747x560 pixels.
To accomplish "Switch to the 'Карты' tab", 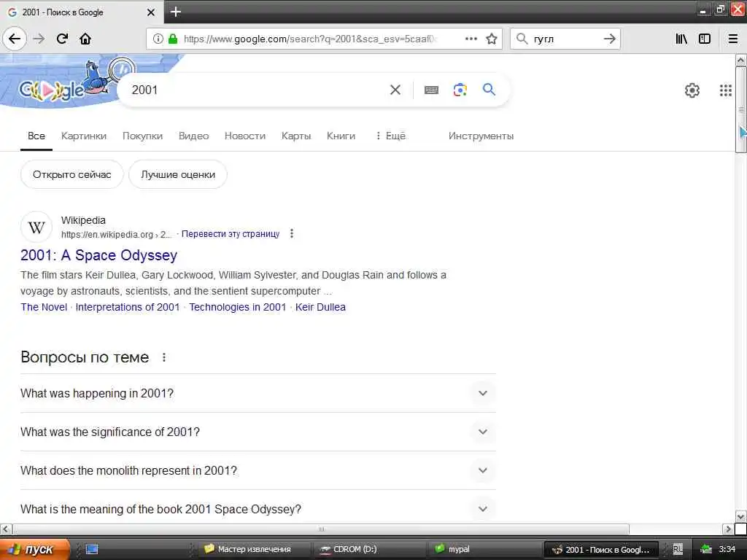I will [x=296, y=136].
